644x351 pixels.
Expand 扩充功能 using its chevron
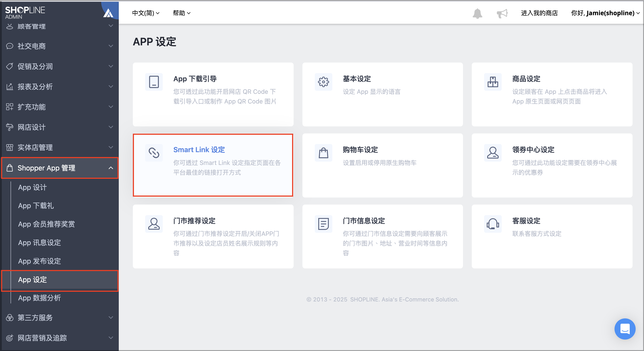[x=111, y=107]
